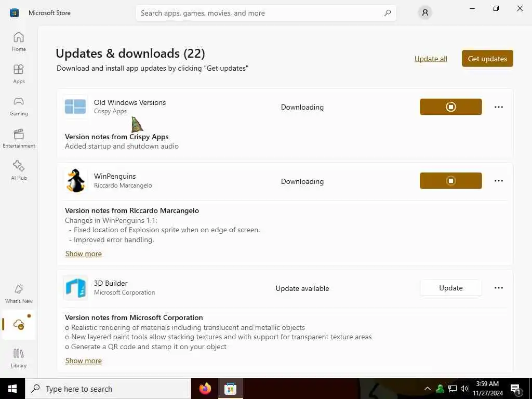Screen dimensions: 532x399
Task: Select the Downloads cloud icon in sidebar
Action: (19, 324)
